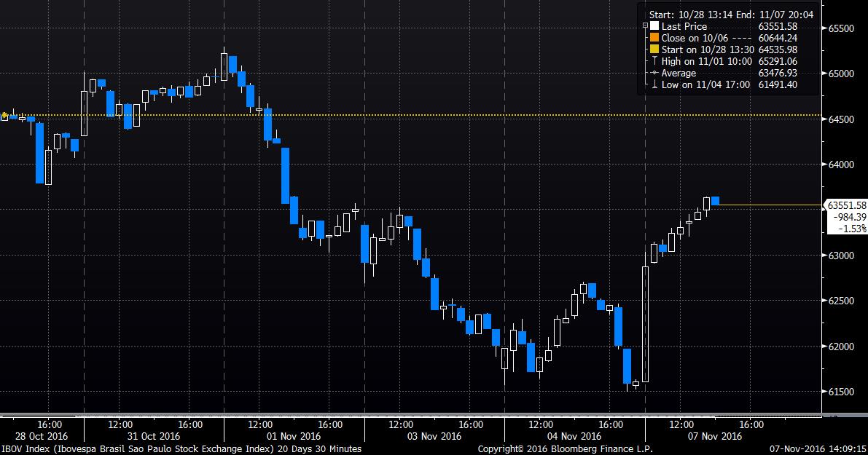
Task: Click the IBOV Index description text
Action: tap(181, 448)
